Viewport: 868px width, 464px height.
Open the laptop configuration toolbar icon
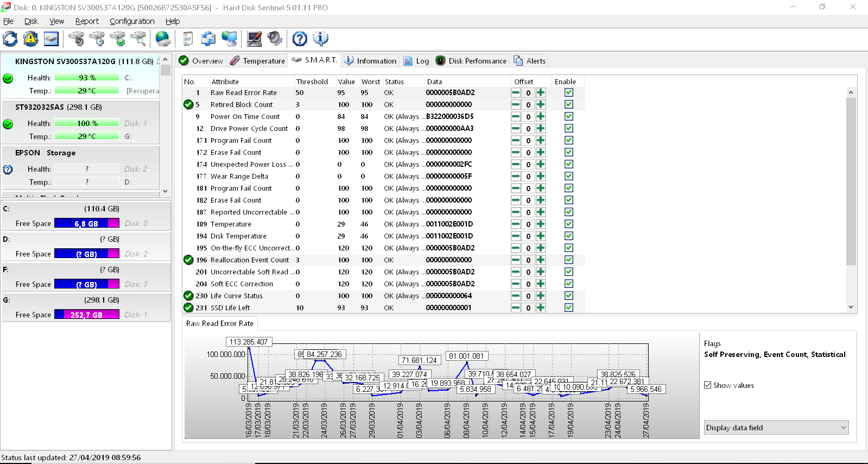click(254, 39)
